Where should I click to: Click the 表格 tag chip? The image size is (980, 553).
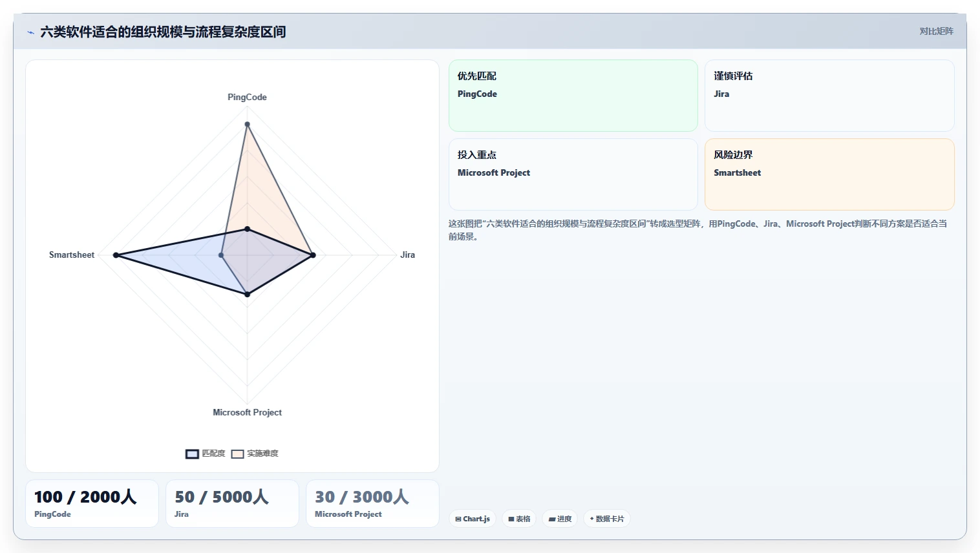[519, 519]
